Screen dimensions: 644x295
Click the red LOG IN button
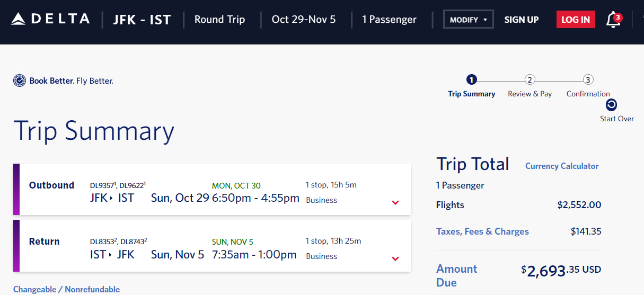point(576,20)
